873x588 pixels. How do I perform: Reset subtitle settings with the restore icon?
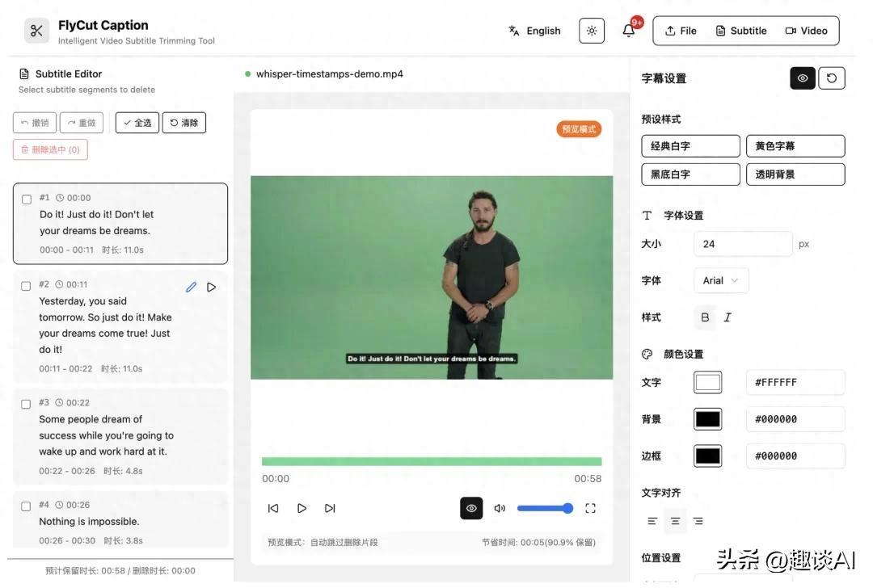[x=832, y=78]
